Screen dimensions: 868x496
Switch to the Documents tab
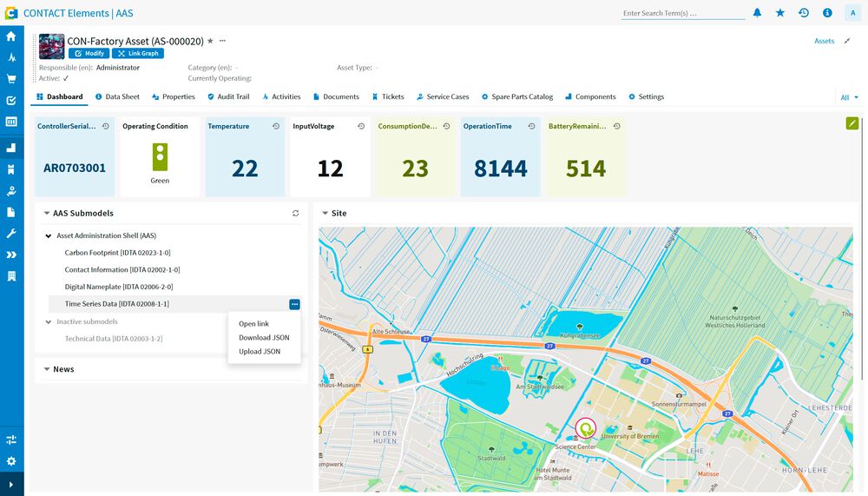coord(336,96)
